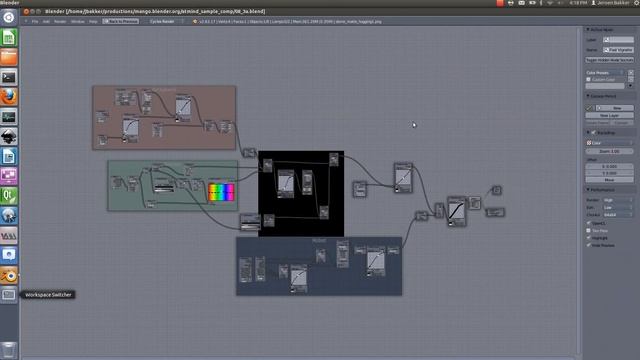Click the node Label input field
The height and width of the screenshot is (360, 640).
tap(618, 40)
